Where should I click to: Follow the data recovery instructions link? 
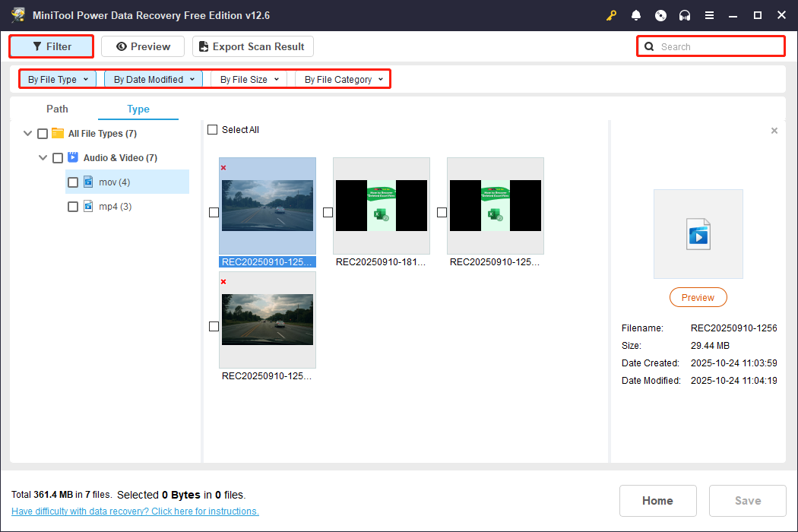point(135,511)
